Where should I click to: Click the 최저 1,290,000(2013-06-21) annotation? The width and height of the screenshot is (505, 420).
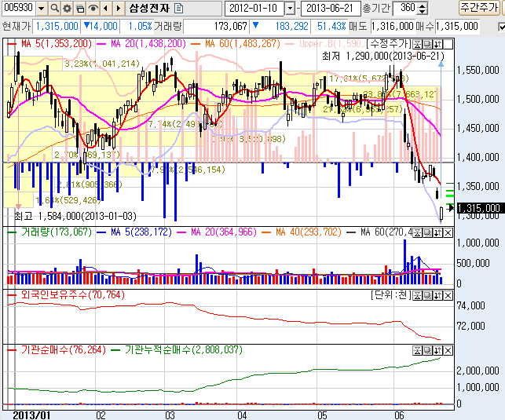[383, 57]
